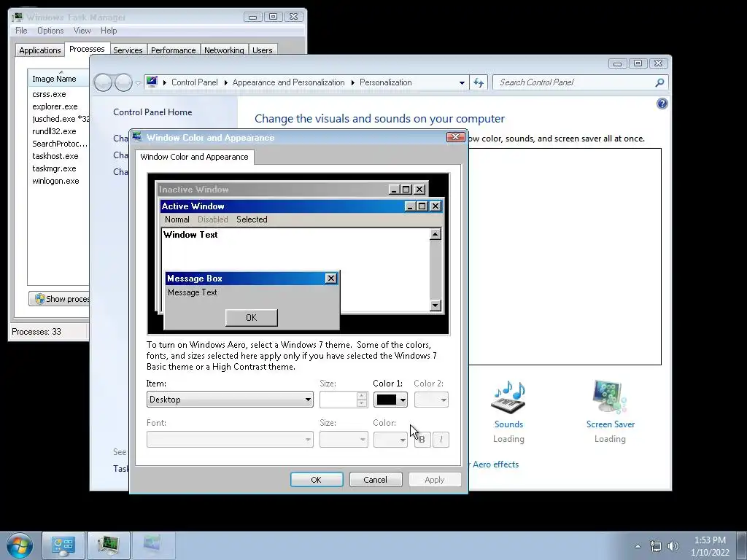747x560 pixels.
Task: Click the search magnifier in Control Panel
Action: [x=659, y=83]
